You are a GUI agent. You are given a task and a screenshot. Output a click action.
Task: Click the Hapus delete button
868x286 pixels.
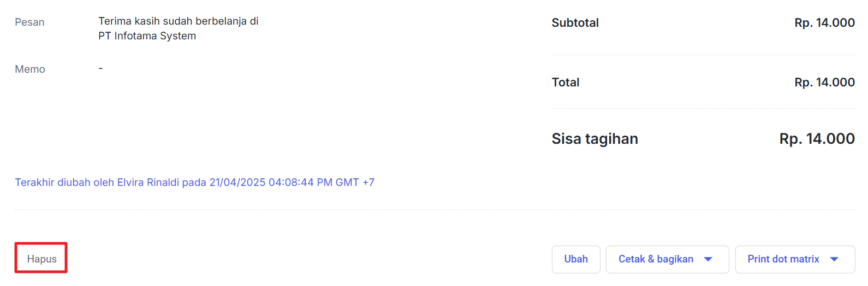pos(41,259)
